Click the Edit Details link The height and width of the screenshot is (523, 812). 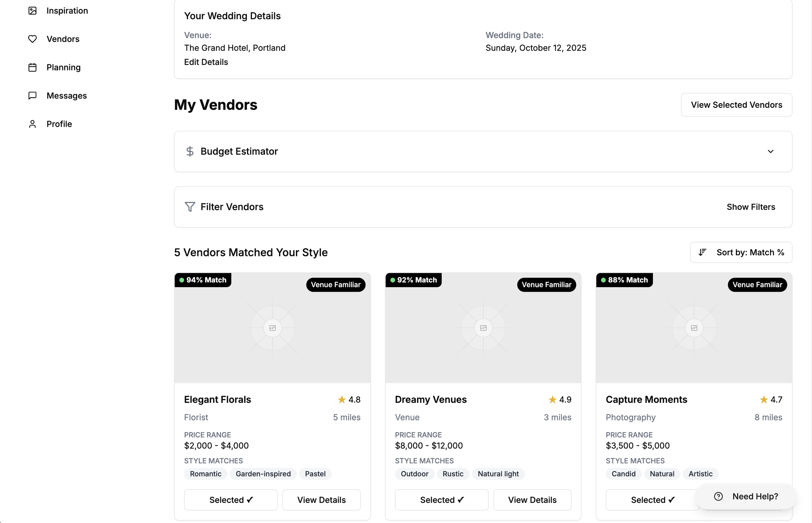(x=206, y=62)
